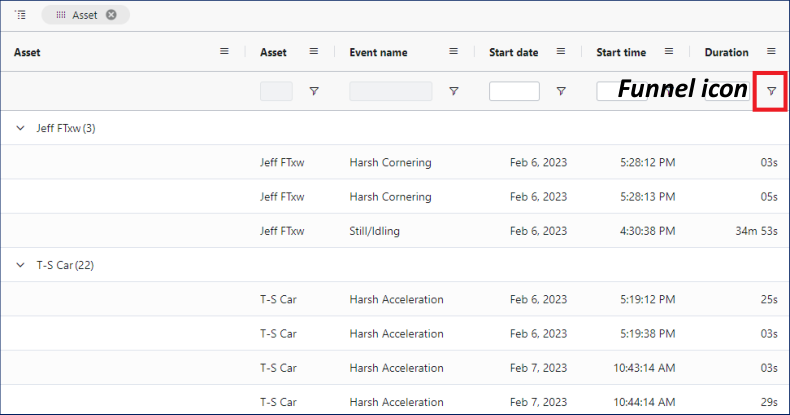Click the Start date filter input
Screen dimensions: 790x415
tap(514, 91)
